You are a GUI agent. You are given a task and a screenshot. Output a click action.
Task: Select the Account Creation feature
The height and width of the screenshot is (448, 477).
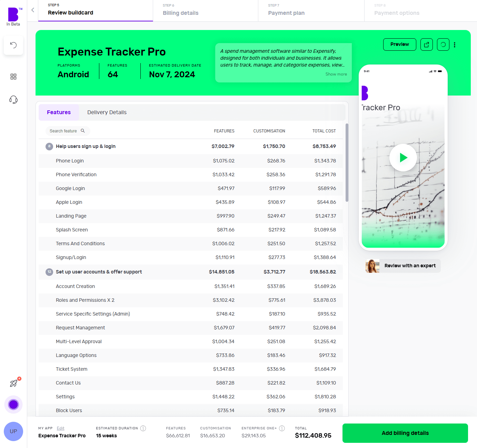(191, 287)
